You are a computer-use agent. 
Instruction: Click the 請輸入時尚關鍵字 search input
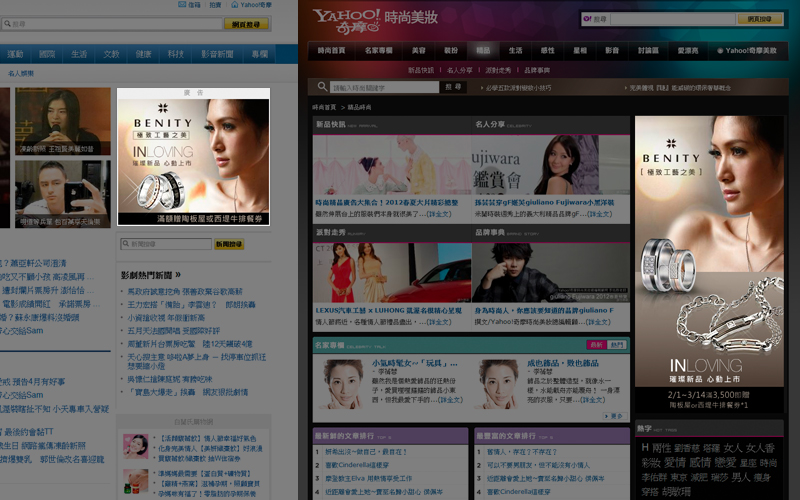(383, 88)
